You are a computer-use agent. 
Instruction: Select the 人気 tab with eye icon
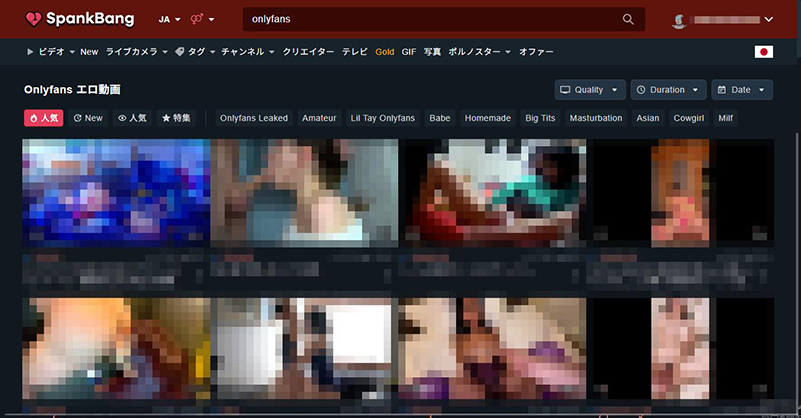click(132, 118)
